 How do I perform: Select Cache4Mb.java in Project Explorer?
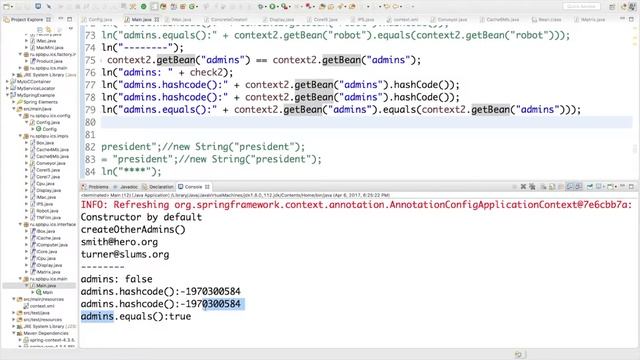point(52,149)
